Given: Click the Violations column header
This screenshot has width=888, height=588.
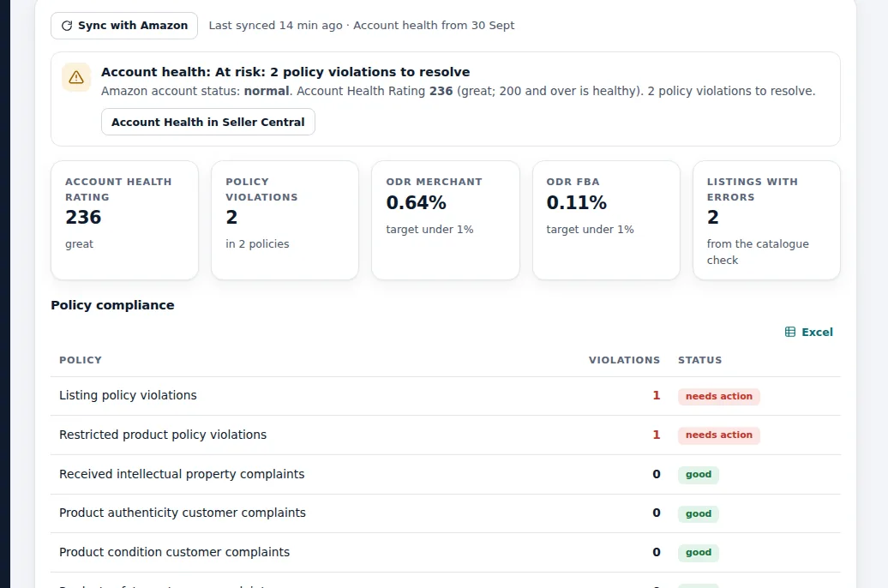Looking at the screenshot, I should (x=624, y=360).
